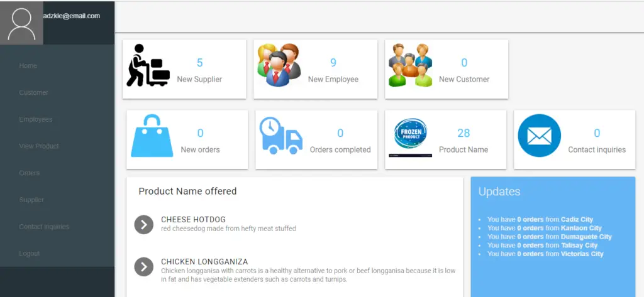The image size is (644, 297).
Task: Go to Customer in the sidebar
Action: point(34,93)
